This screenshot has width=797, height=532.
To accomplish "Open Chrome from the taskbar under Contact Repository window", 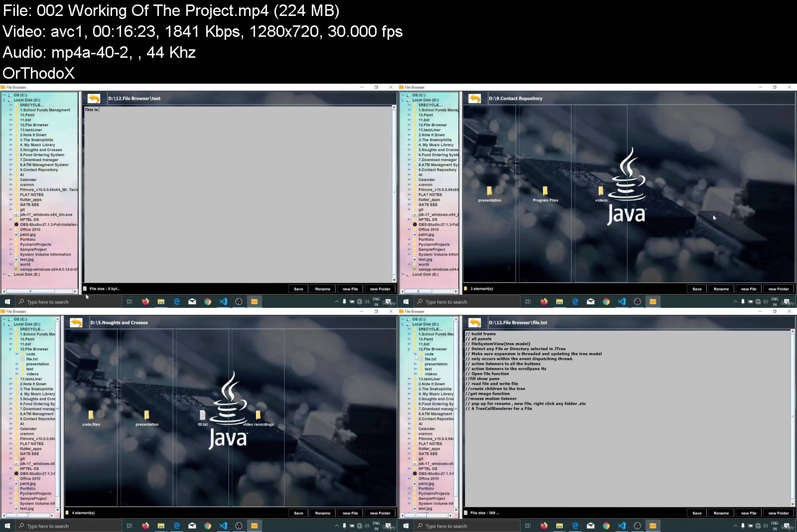I will click(x=606, y=301).
